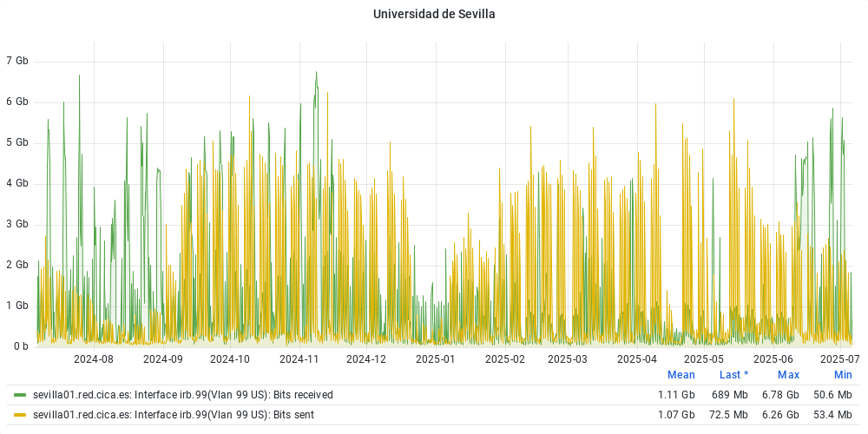Click the 2025-07 x-axis label
868x434 pixels.
839,358
